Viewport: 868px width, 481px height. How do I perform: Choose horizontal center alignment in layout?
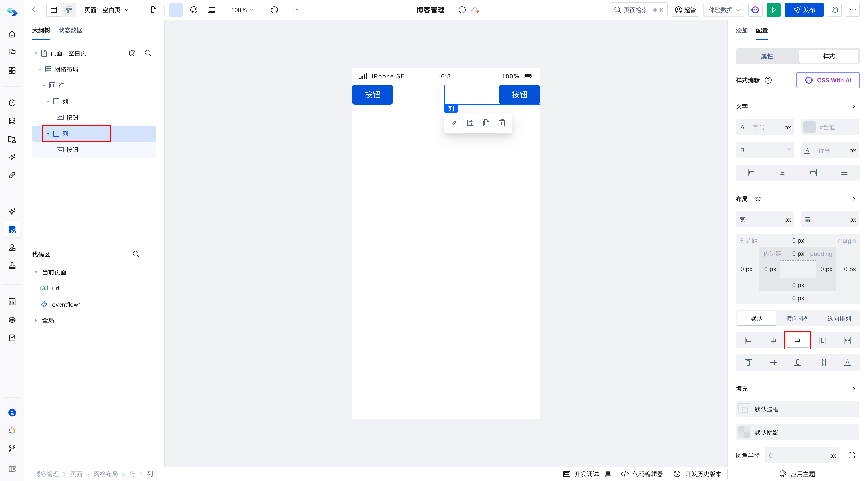click(773, 340)
